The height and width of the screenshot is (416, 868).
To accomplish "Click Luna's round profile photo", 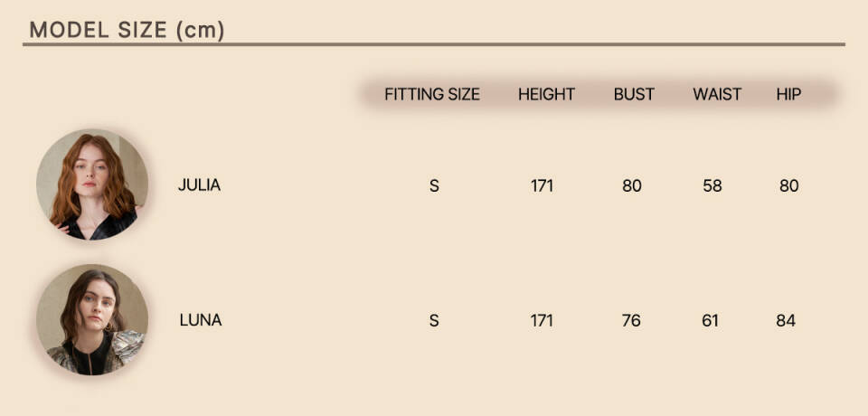I will coord(92,319).
